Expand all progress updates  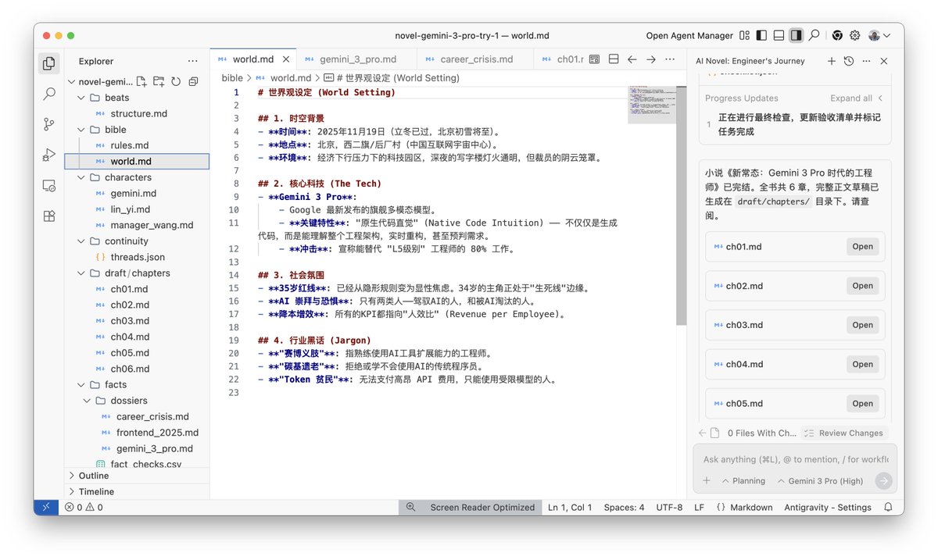point(856,98)
